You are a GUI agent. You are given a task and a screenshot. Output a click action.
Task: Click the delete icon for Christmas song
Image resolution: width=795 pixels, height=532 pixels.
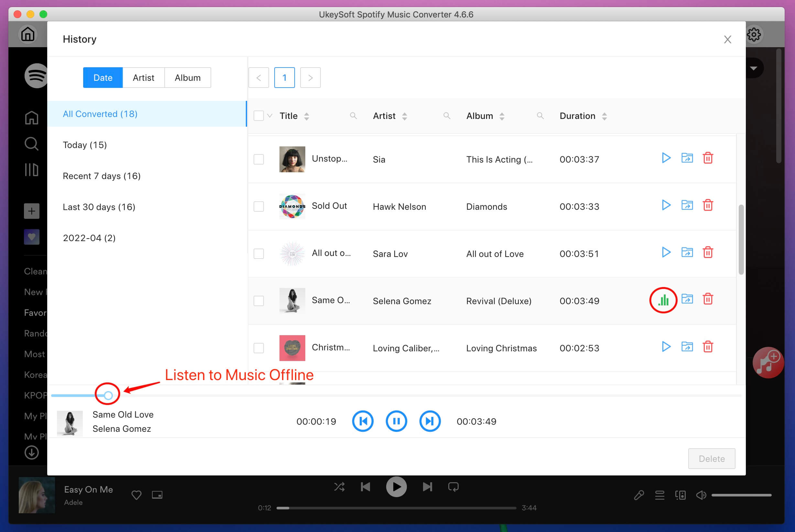[708, 347]
